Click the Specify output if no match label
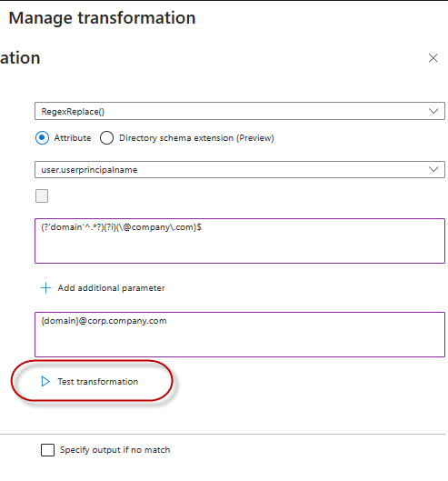This screenshot has width=448, height=481. [115, 450]
